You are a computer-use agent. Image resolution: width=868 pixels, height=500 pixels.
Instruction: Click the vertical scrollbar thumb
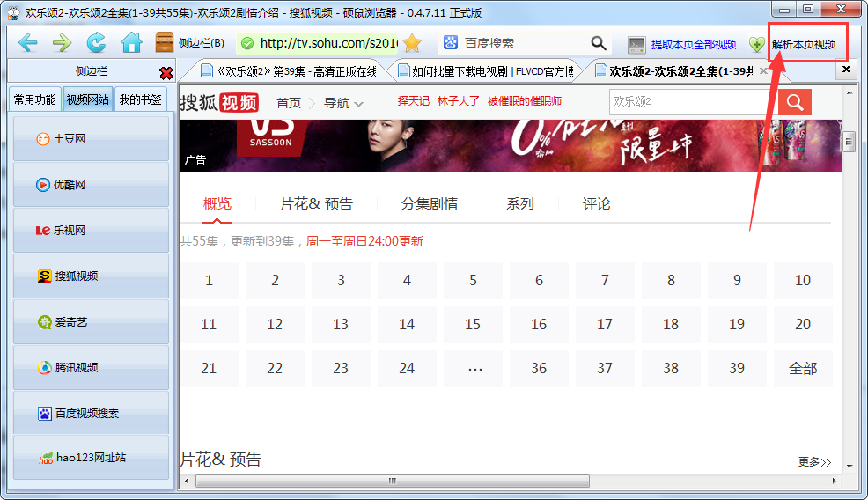click(x=850, y=142)
